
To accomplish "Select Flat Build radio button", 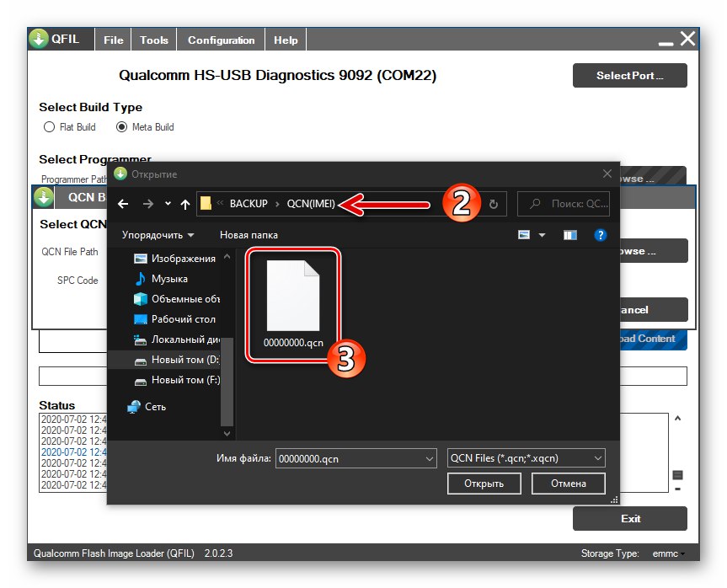I will point(49,127).
